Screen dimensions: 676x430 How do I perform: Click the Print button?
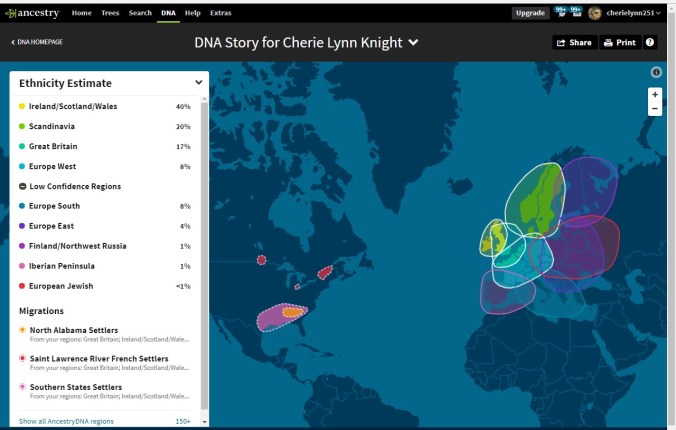click(x=620, y=42)
